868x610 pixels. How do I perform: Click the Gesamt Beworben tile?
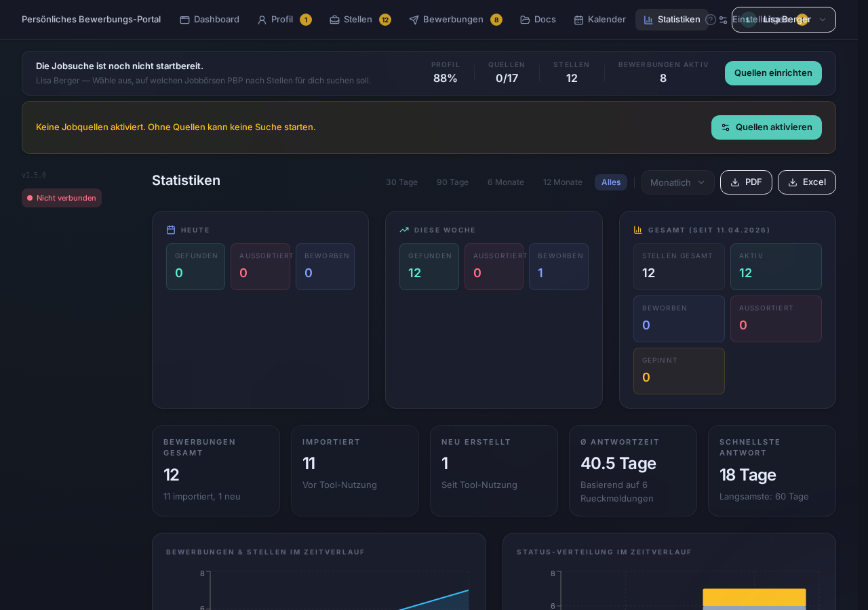click(x=679, y=319)
